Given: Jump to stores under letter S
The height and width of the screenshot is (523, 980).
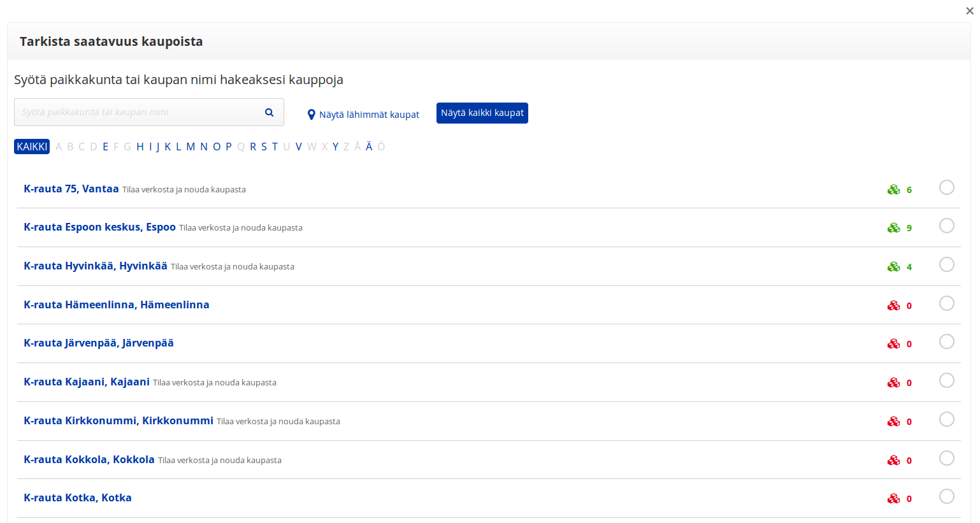Looking at the screenshot, I should point(264,147).
